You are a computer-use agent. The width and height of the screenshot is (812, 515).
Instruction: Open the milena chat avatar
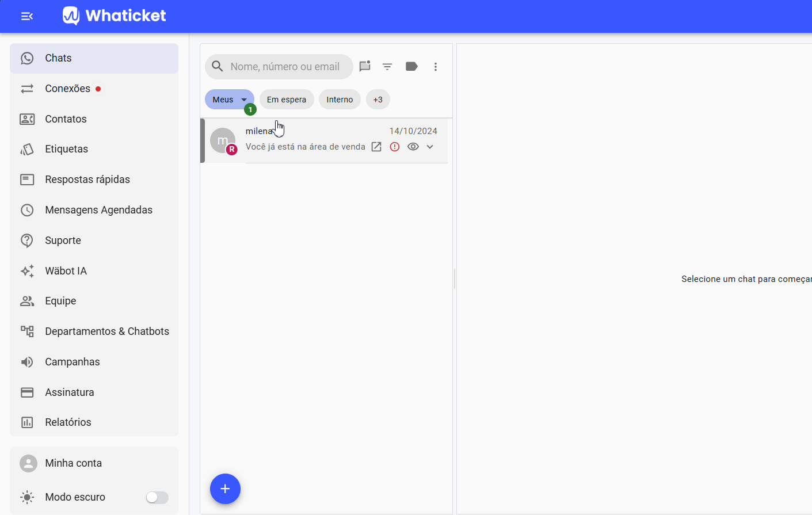223,140
